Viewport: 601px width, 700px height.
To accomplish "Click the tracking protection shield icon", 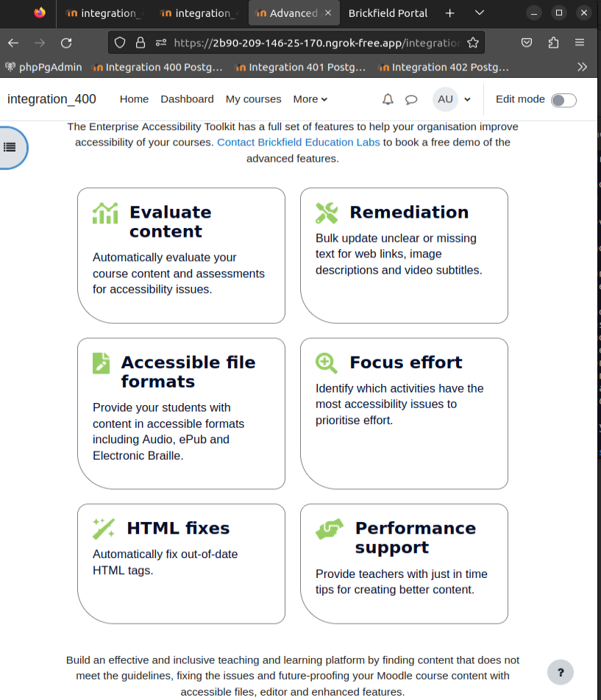I will [120, 43].
